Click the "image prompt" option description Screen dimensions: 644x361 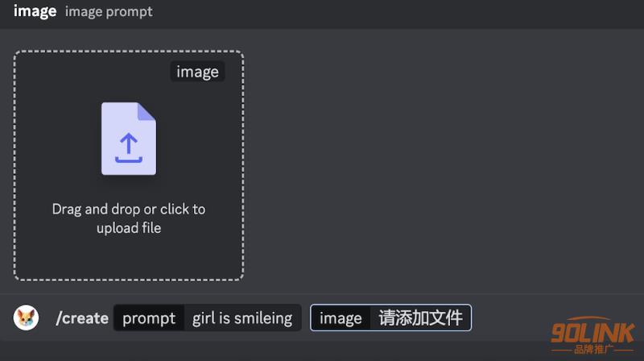click(109, 11)
